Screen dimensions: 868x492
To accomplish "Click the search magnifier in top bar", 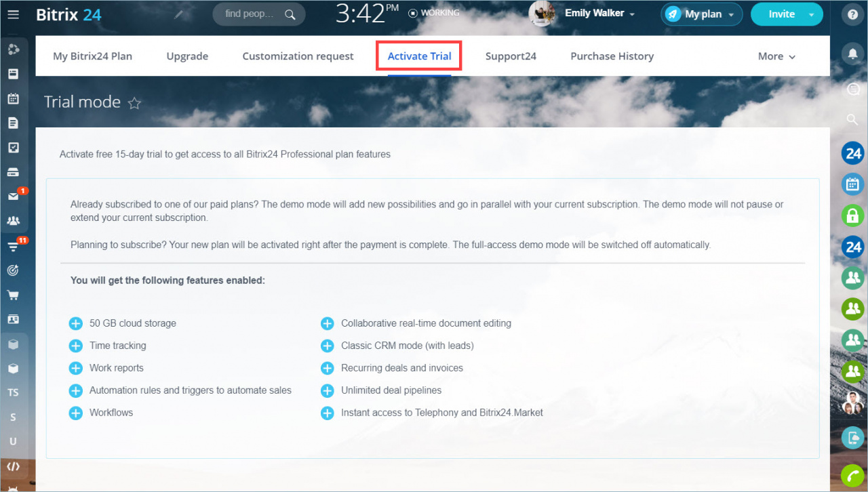I will 290,14.
